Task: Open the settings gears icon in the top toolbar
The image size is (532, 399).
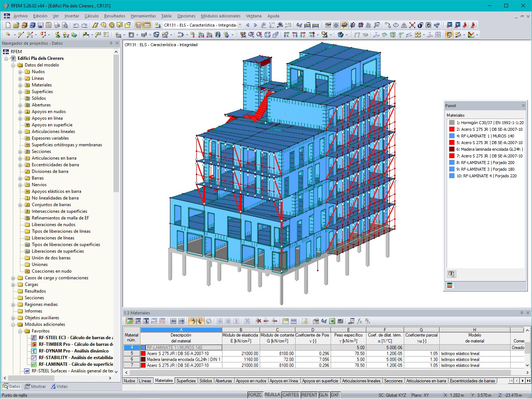Action: pyautogui.click(x=437, y=25)
